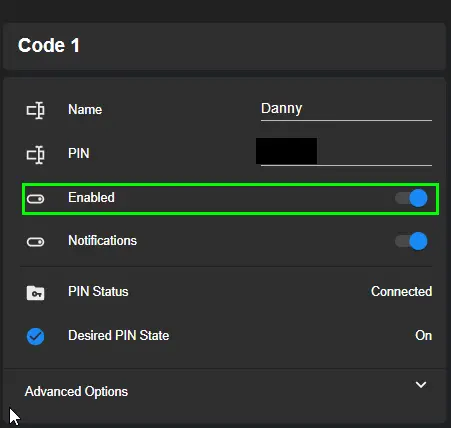The width and height of the screenshot is (451, 428).
Task: Open the Advanced Options section label
Action: (76, 391)
